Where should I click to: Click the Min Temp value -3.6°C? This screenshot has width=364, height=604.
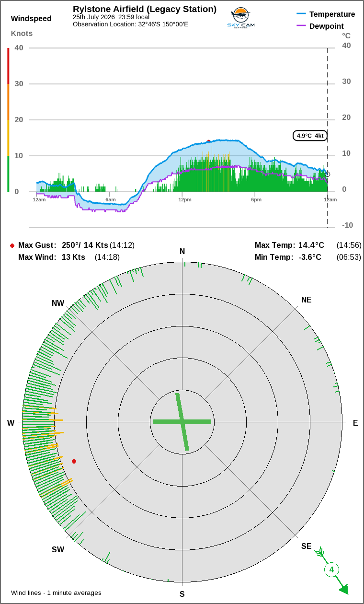tap(310, 257)
